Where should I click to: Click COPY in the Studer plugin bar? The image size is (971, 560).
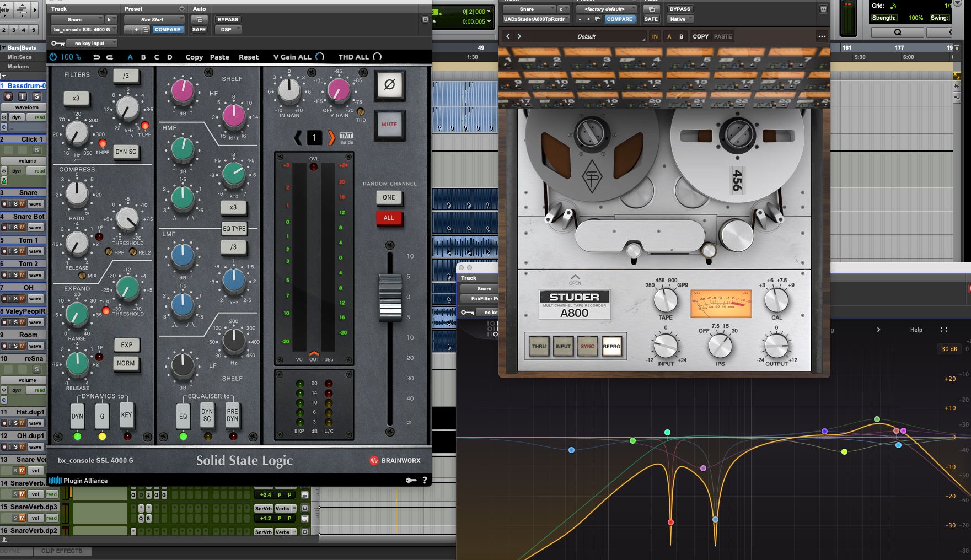pos(701,36)
